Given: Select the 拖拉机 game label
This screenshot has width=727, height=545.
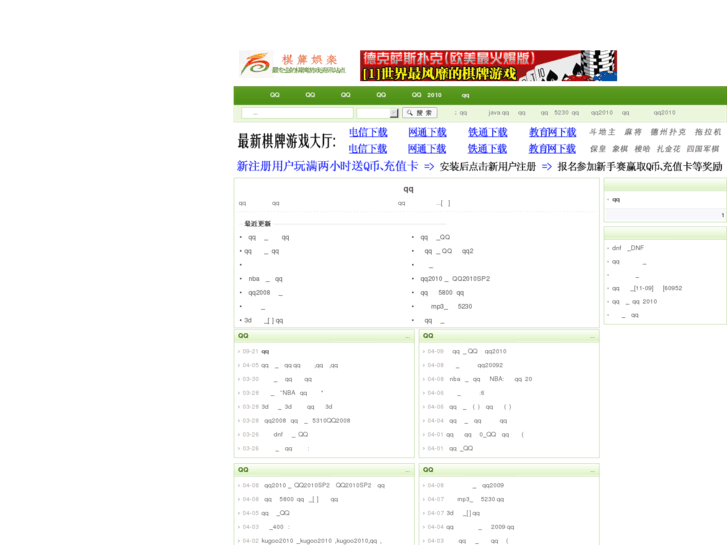Looking at the screenshot, I should 708,132.
